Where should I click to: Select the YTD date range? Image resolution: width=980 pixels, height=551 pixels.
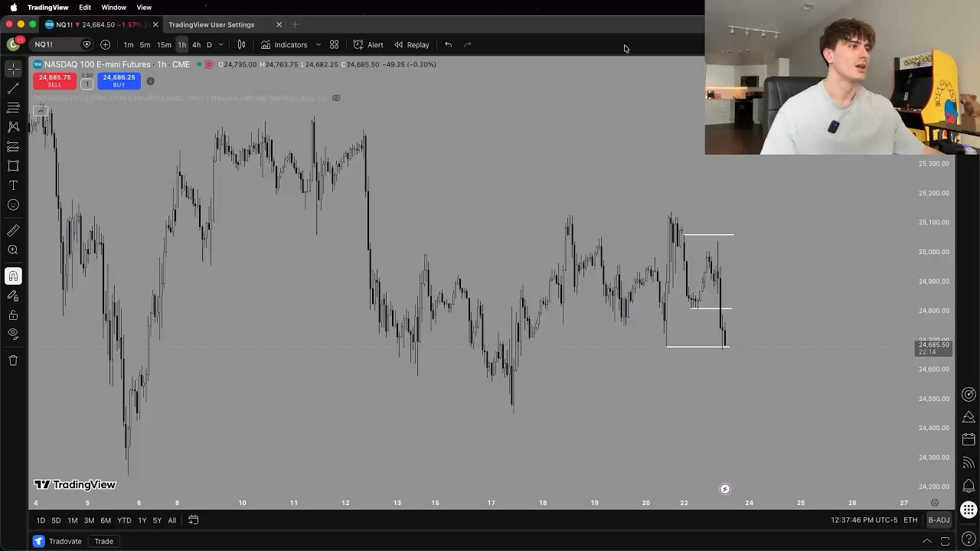(124, 520)
